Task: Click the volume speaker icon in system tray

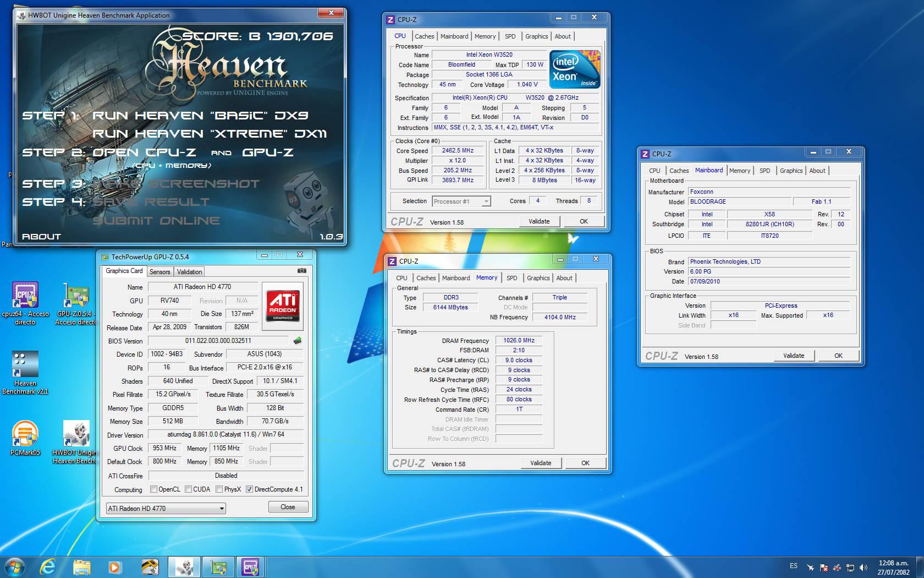Action: [x=863, y=567]
